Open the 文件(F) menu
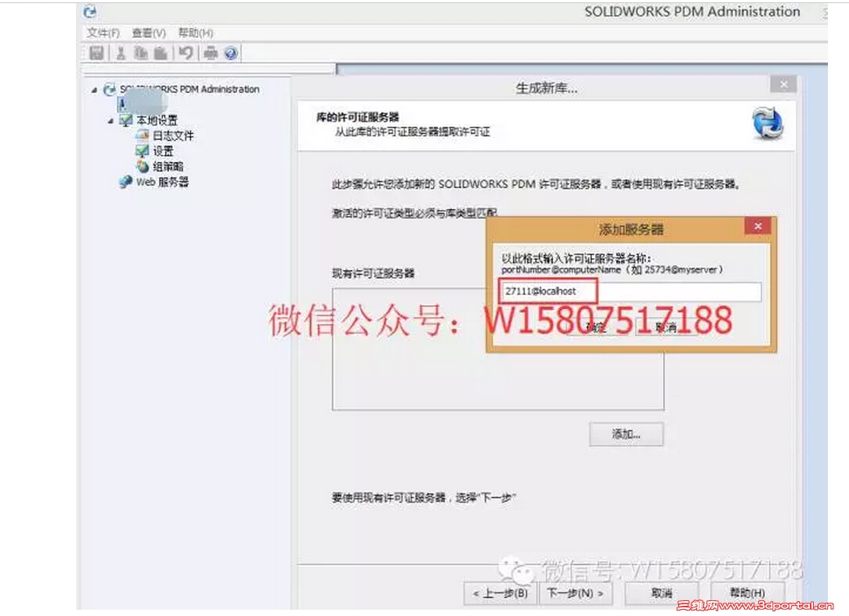The width and height of the screenshot is (849, 616). 105,33
